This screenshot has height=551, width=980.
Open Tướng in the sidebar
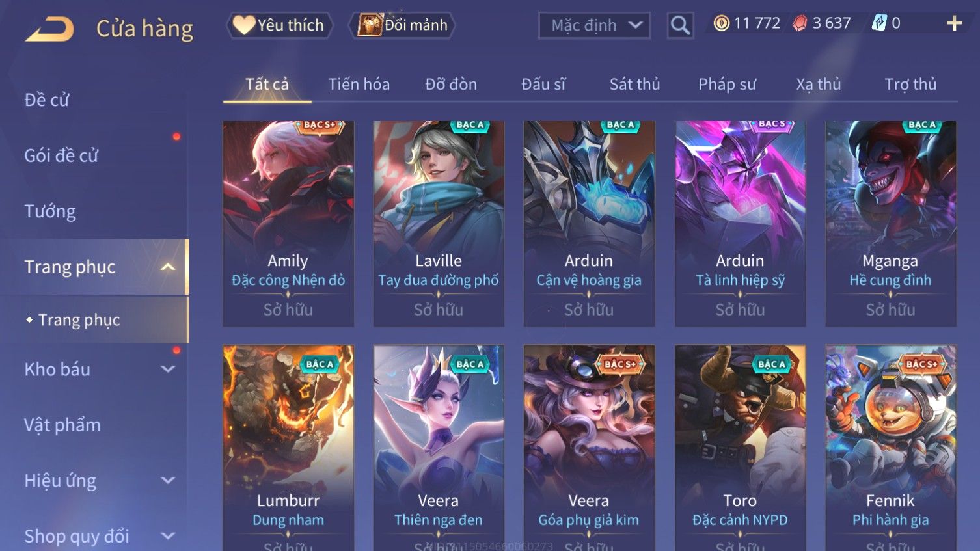tap(50, 211)
